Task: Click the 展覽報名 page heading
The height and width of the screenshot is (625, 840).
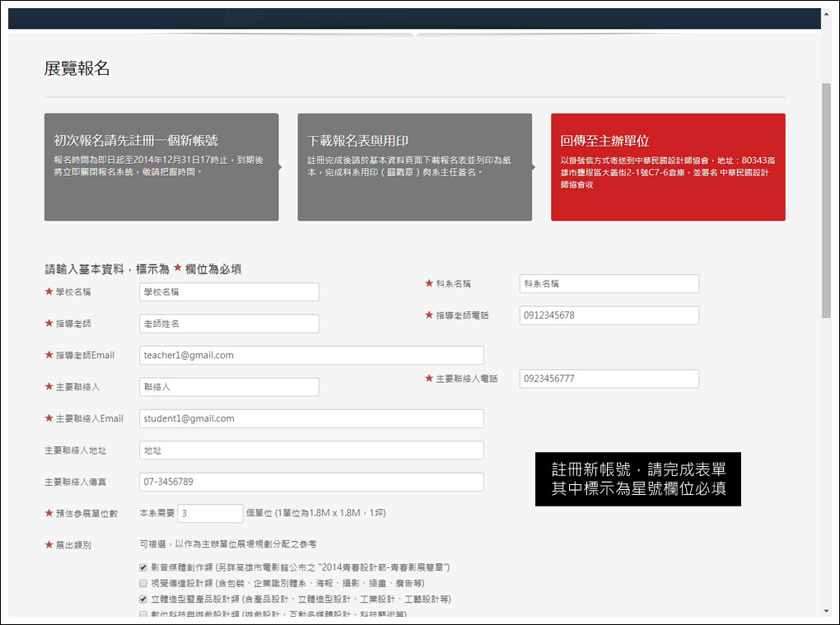Action: click(x=77, y=68)
